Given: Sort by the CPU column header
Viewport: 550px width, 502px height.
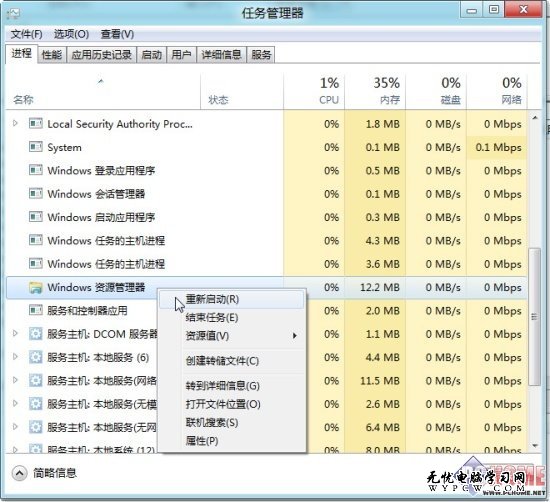Looking at the screenshot, I should [314, 92].
